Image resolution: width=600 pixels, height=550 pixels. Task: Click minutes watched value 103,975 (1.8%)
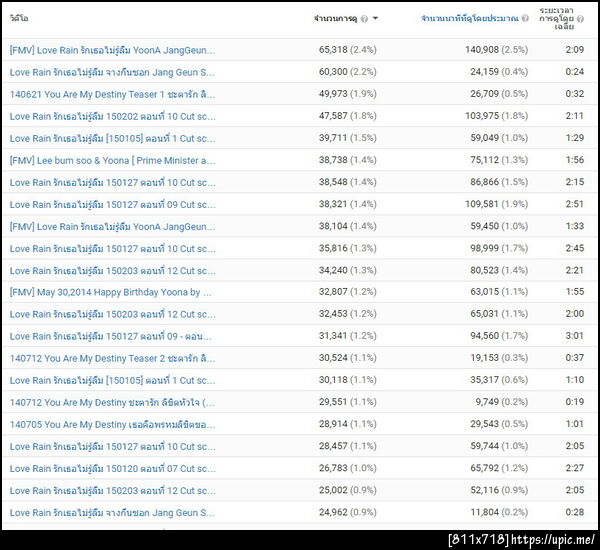(x=496, y=116)
